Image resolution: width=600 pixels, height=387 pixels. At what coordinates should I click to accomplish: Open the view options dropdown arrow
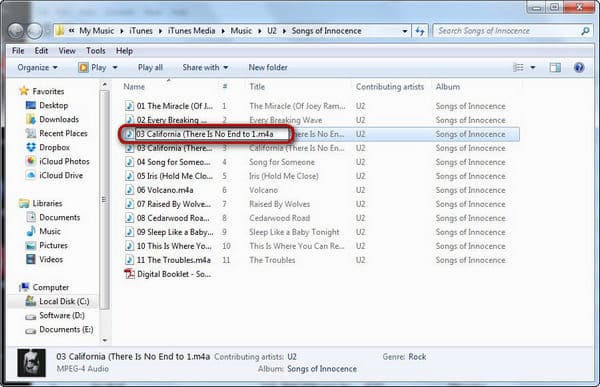[x=533, y=68]
